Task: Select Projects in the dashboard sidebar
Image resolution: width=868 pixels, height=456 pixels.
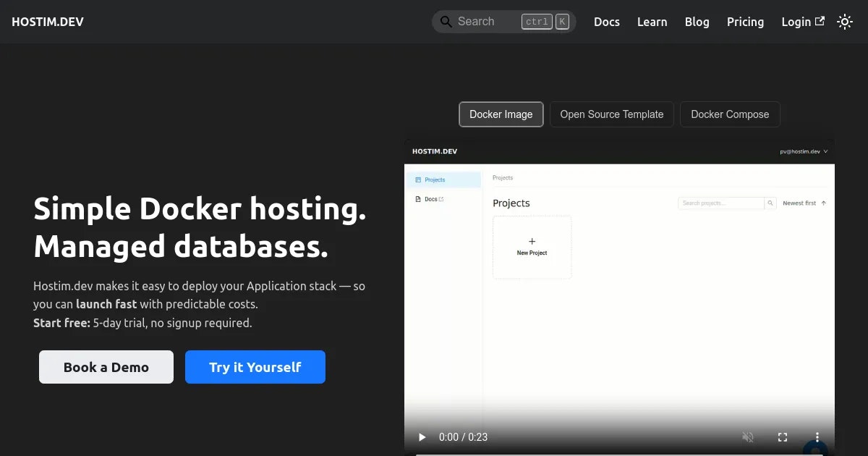Action: [435, 180]
